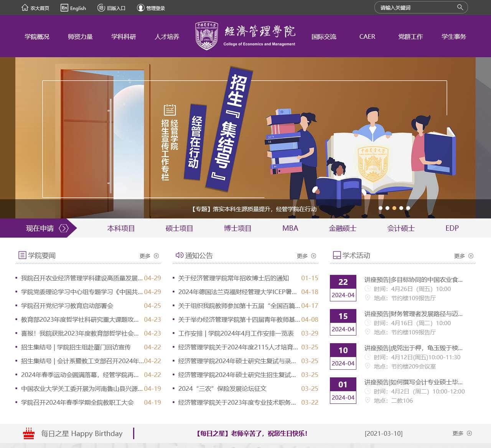Open the 学科科研 menu
491x448 pixels.
tap(124, 36)
